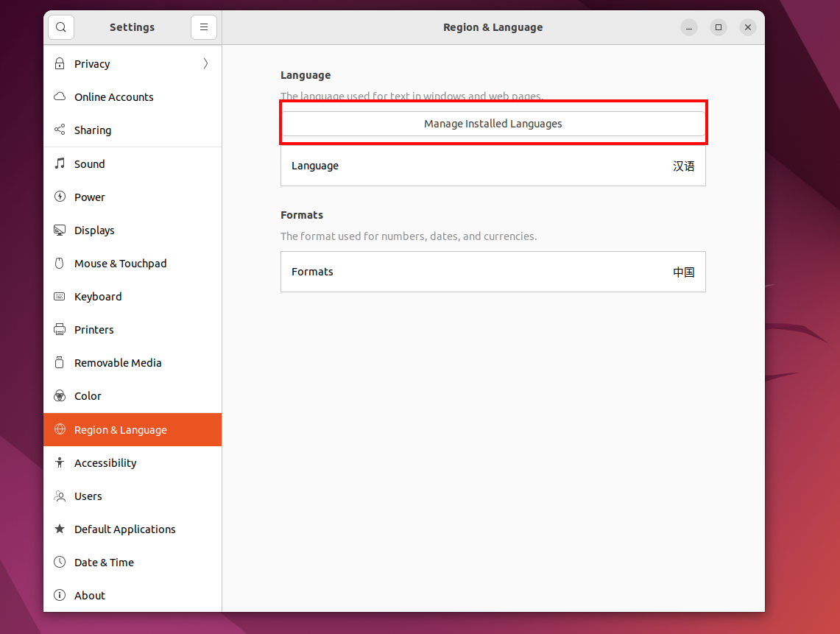Go to Removable Media settings
This screenshot has height=634, width=840.
coord(133,363)
